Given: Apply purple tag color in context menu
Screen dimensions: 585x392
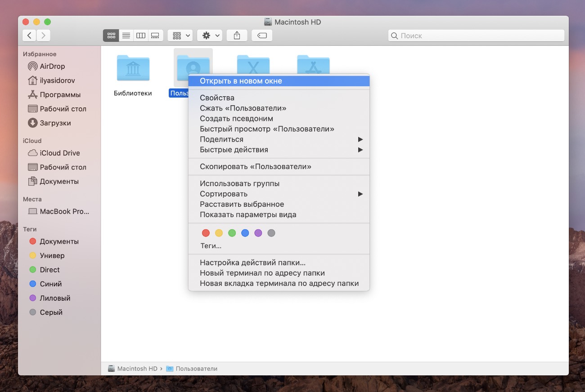Looking at the screenshot, I should [x=258, y=233].
